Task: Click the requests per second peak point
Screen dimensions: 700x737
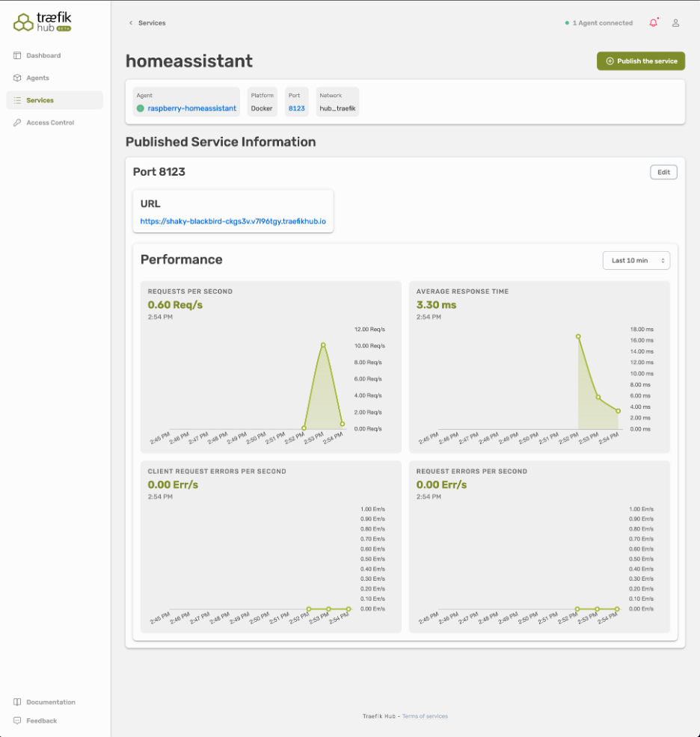Action: coord(323,345)
